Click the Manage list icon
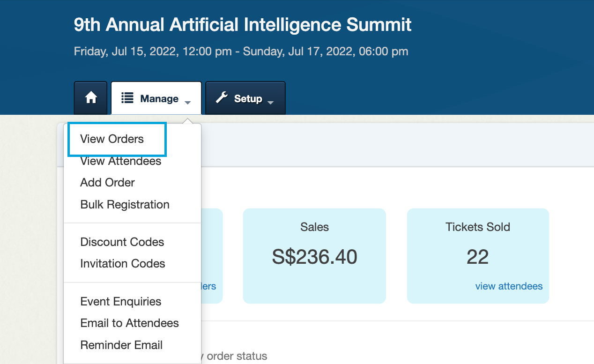Screen dimensions: 594x364 pyautogui.click(x=127, y=98)
